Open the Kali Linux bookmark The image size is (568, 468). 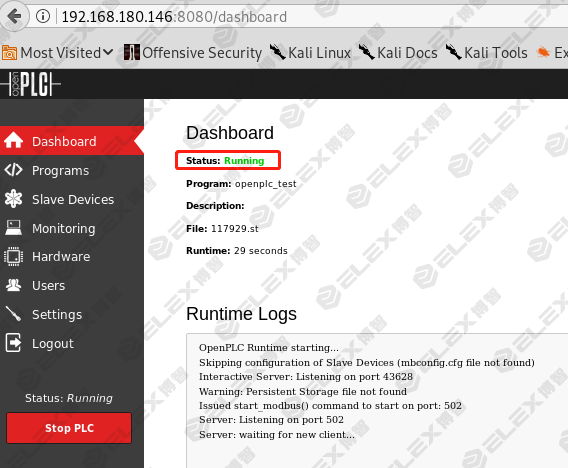[x=310, y=53]
